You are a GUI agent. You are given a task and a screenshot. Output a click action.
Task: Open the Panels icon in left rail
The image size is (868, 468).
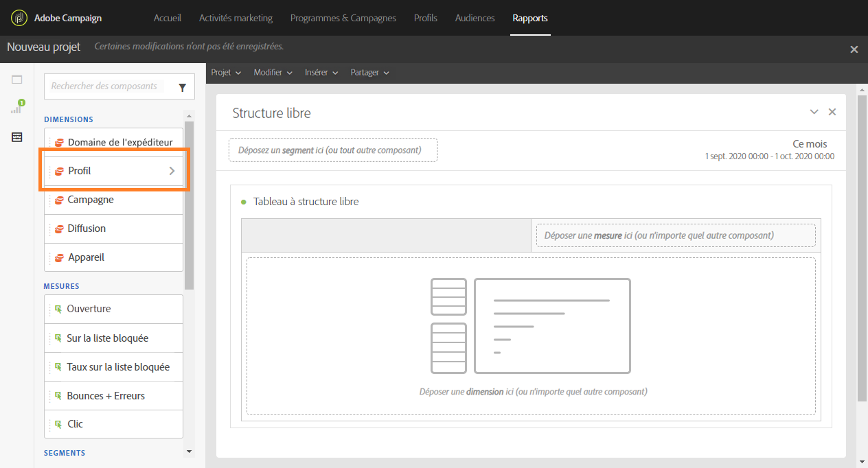coord(17,80)
